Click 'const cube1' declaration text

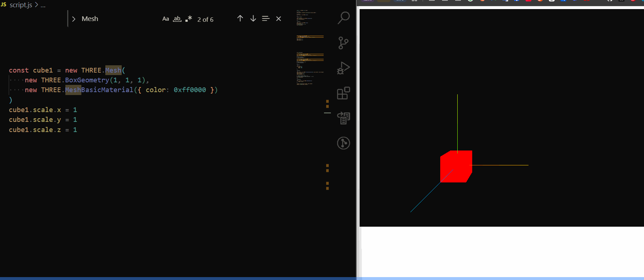[x=31, y=70]
